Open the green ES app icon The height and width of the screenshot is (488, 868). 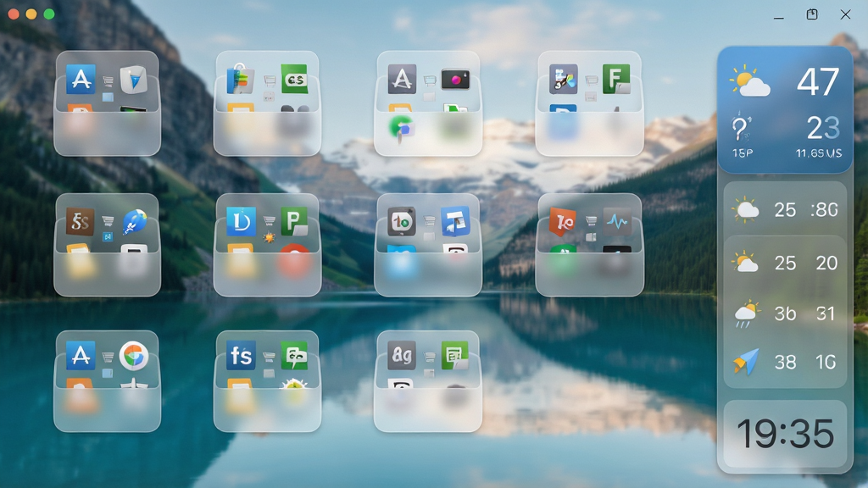pyautogui.click(x=294, y=80)
